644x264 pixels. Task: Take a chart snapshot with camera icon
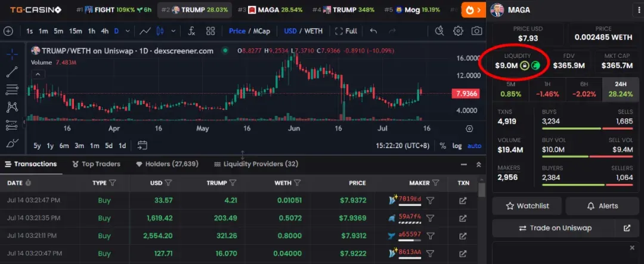pyautogui.click(x=476, y=31)
